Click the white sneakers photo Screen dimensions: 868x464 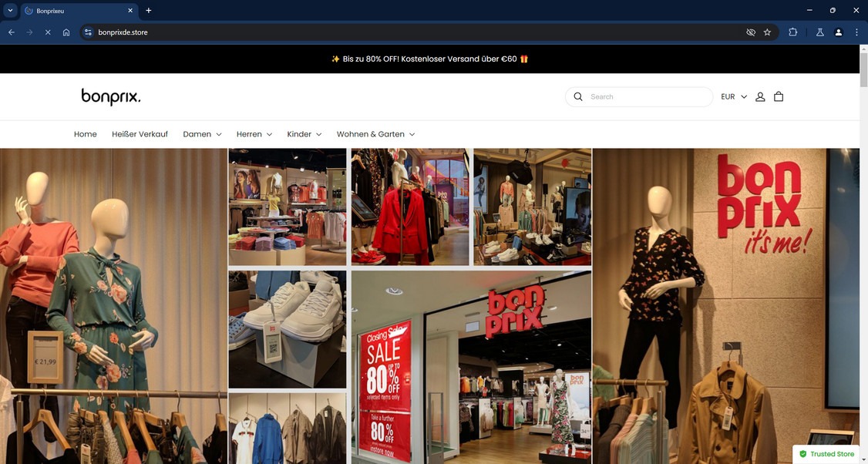288,329
